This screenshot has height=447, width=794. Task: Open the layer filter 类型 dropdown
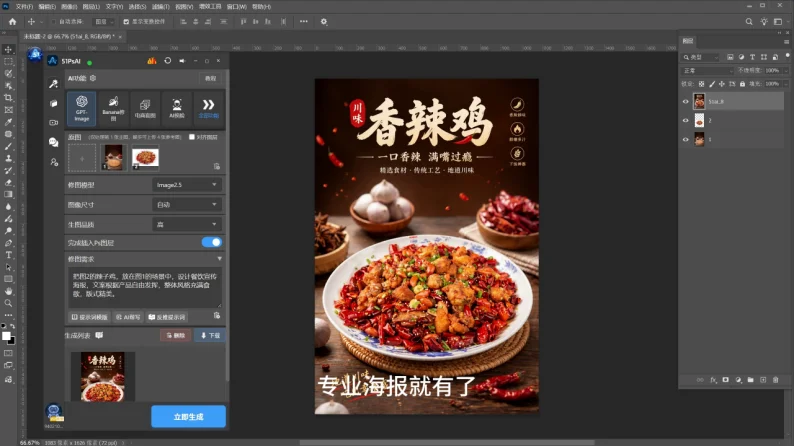click(x=700, y=57)
